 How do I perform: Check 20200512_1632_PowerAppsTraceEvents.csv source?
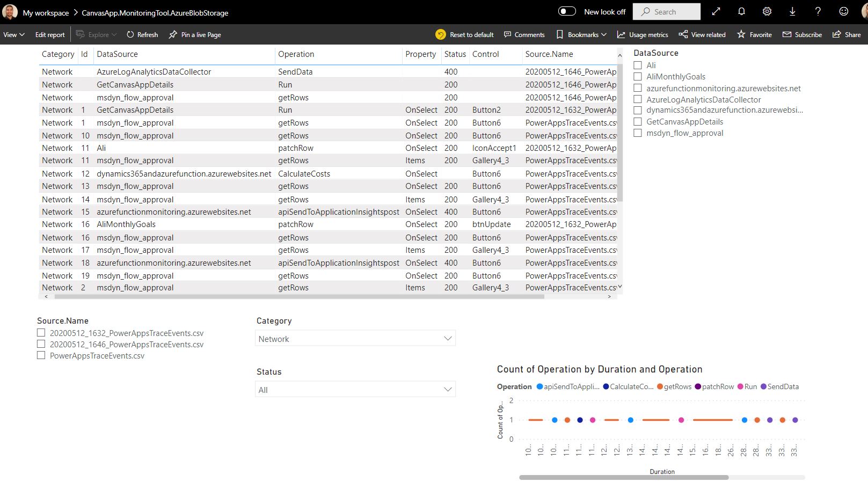point(41,333)
